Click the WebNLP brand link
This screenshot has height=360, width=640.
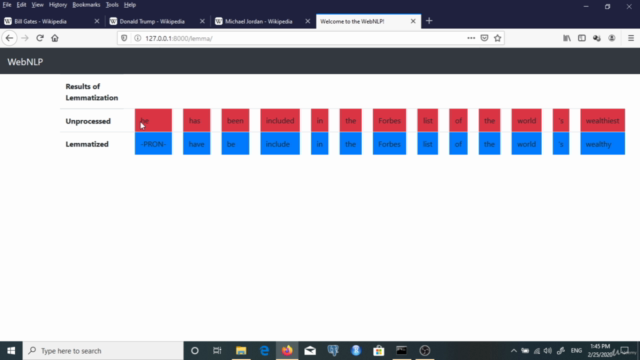pyautogui.click(x=25, y=62)
